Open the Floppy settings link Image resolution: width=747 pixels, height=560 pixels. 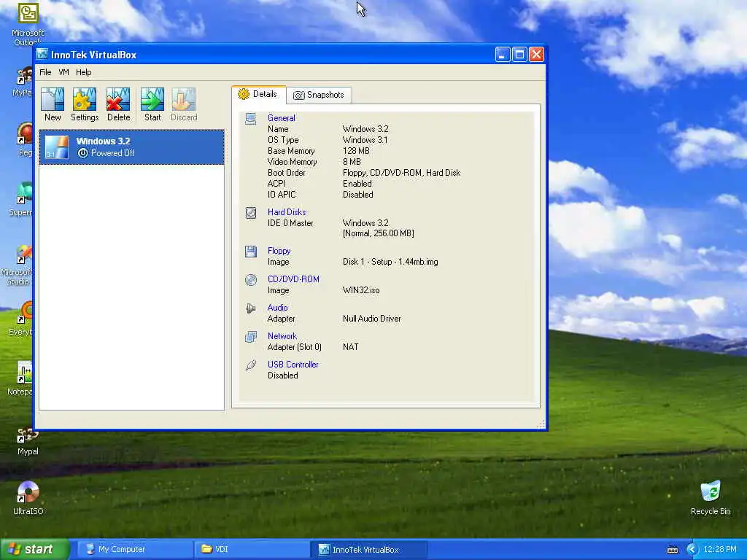coord(279,251)
